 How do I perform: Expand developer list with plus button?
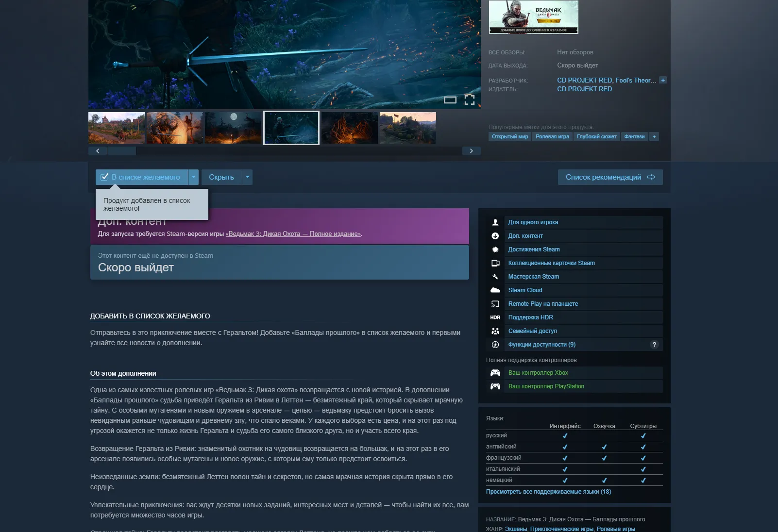pos(663,80)
